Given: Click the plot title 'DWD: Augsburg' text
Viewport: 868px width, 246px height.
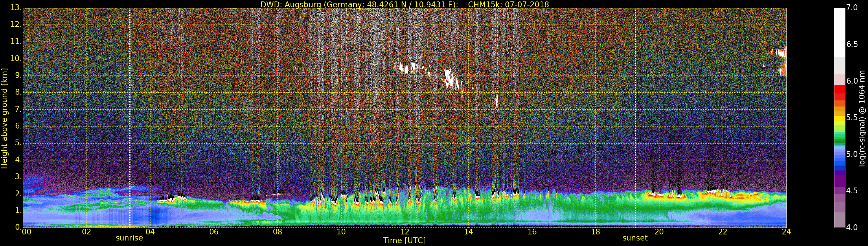Looking at the screenshot, I should pyautogui.click(x=291, y=4).
